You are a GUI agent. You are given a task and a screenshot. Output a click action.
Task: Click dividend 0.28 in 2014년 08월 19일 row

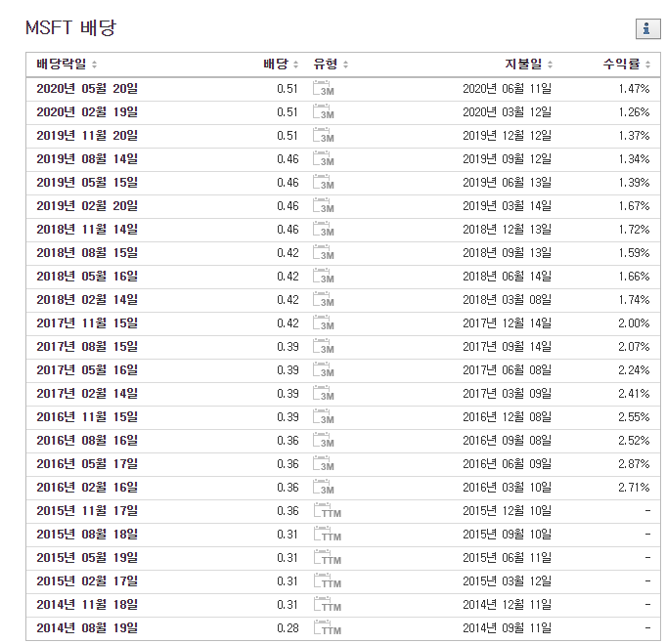[288, 627]
